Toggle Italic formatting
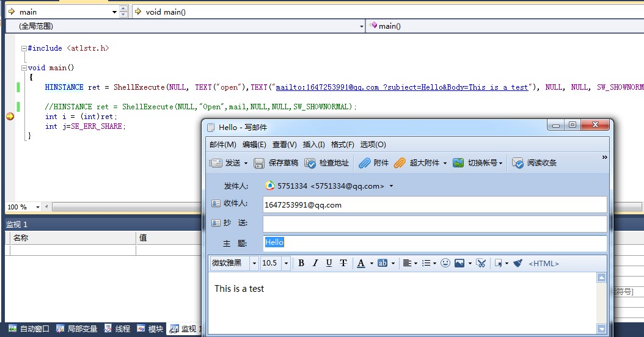This screenshot has width=644, height=337. pos(315,263)
